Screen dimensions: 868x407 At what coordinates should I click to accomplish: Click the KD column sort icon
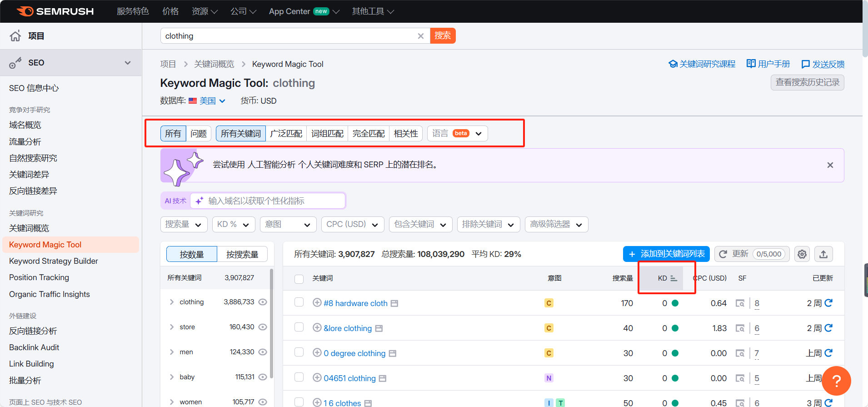(x=673, y=278)
